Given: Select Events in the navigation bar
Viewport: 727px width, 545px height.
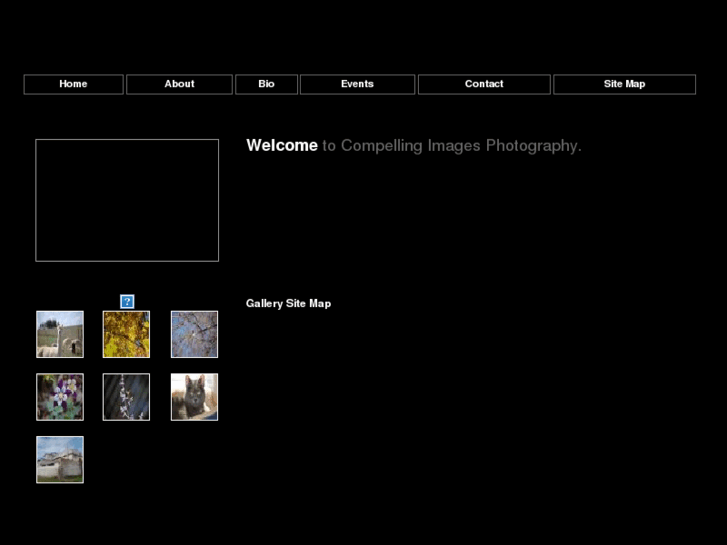Looking at the screenshot, I should coord(357,84).
